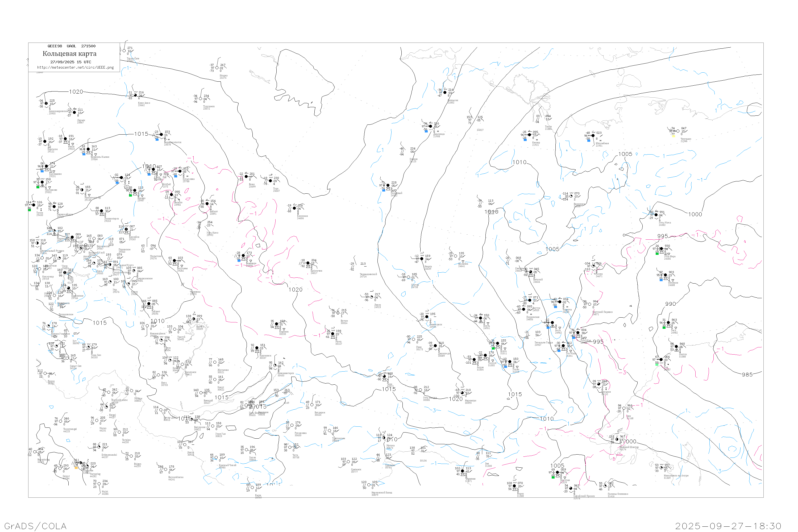Viewport: 798px width, 532px height.
Task: Click the 1000 isobar label near Усть-Мома
Action: pyautogui.click(x=695, y=214)
